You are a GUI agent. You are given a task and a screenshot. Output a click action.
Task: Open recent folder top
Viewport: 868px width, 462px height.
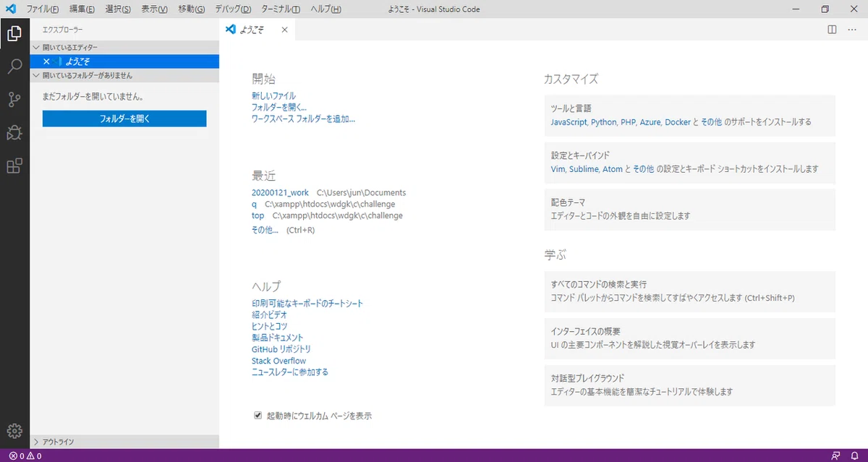(x=258, y=215)
